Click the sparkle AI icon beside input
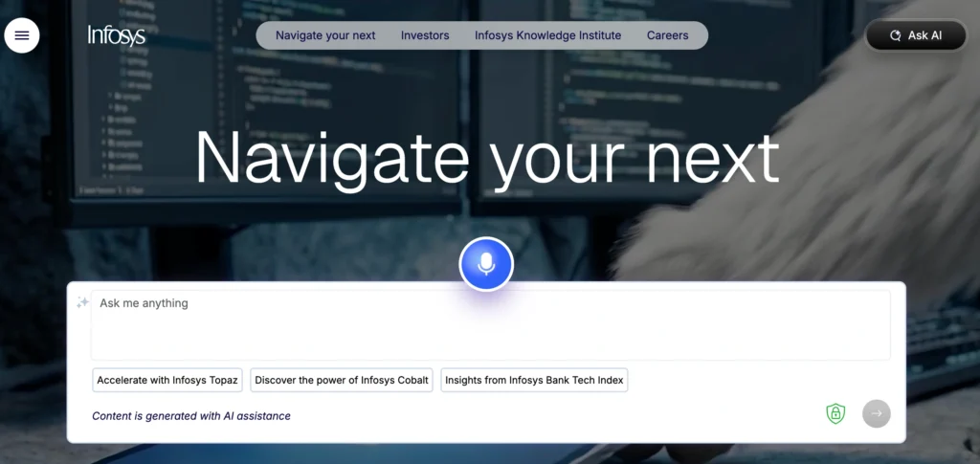 point(82,303)
